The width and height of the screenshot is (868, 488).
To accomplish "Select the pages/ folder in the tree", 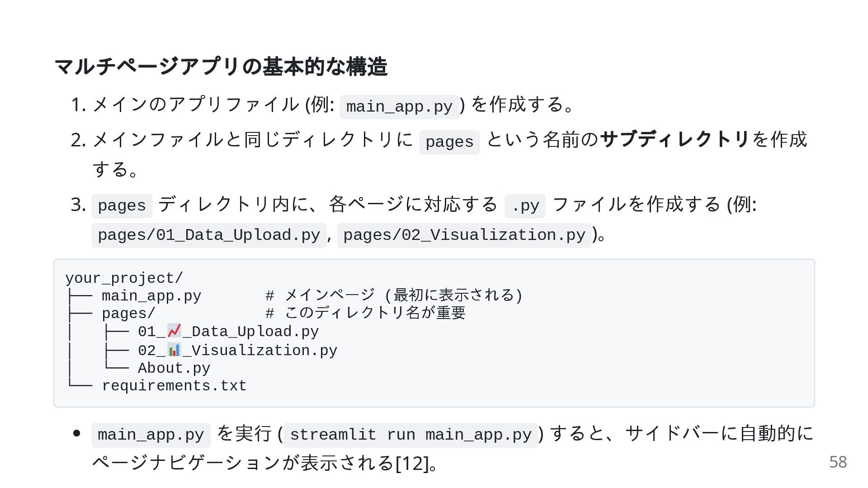I will click(x=128, y=314).
